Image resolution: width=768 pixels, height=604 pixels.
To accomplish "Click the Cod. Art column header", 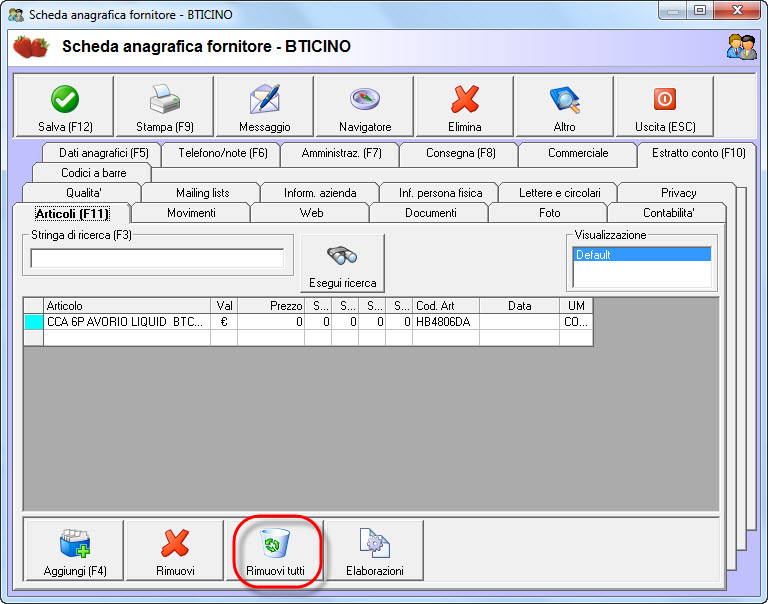I will 446,306.
